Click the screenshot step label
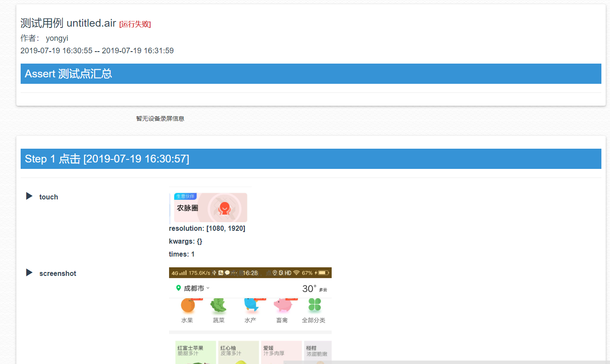The image size is (610, 364). (58, 273)
